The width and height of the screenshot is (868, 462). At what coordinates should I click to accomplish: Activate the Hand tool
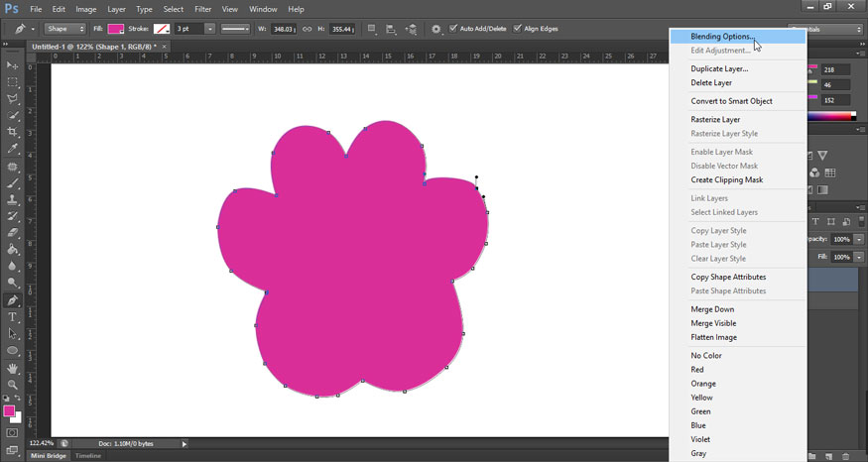13,368
